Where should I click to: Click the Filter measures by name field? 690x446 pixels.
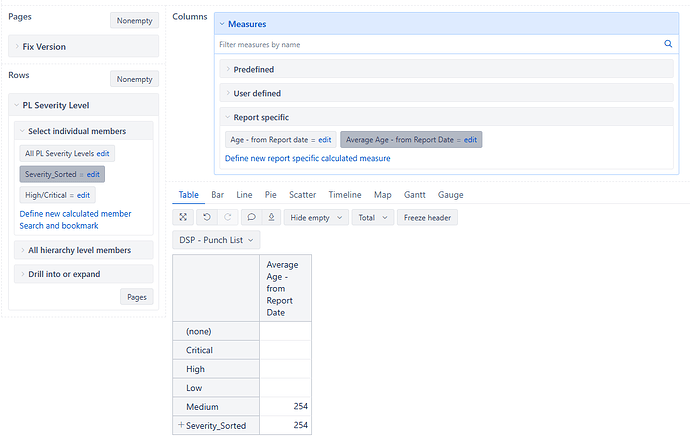[x=440, y=44]
